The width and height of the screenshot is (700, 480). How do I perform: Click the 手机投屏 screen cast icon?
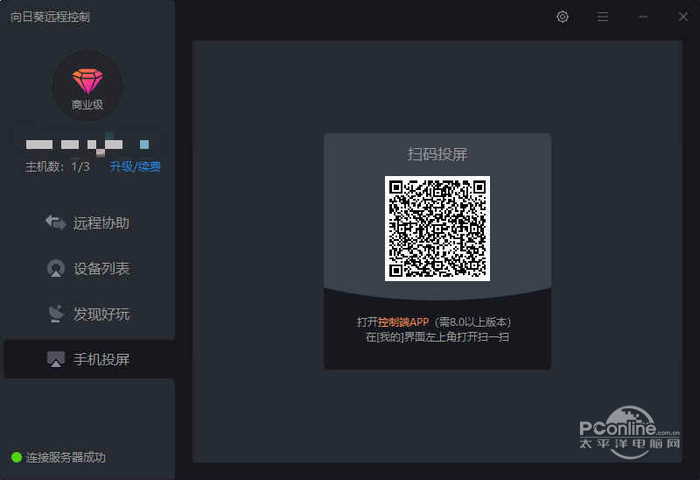click(56, 359)
